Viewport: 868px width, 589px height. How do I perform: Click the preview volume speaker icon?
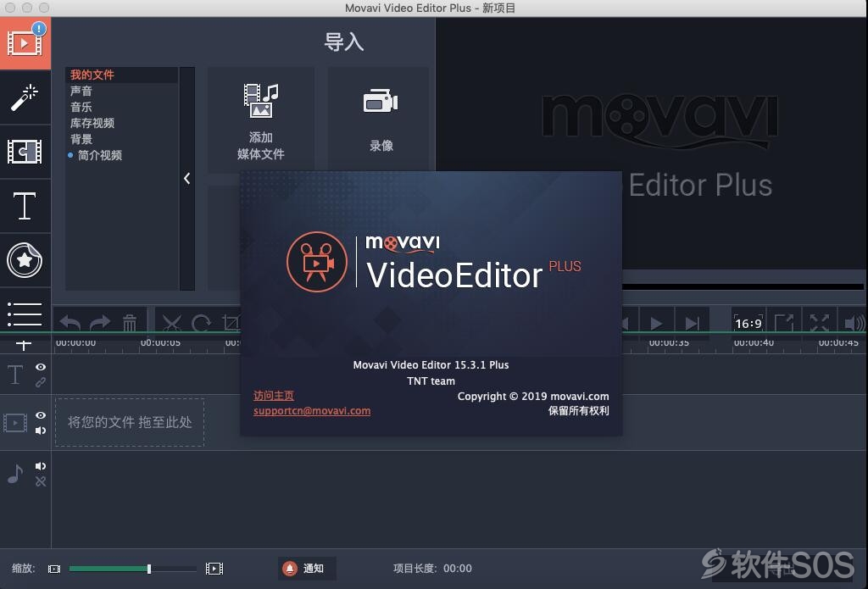[x=854, y=323]
